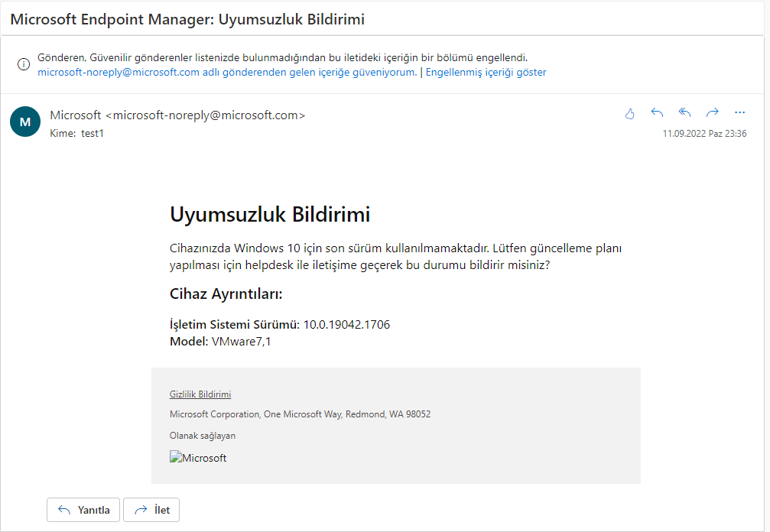Image resolution: width=770 pixels, height=532 pixels.
Task: Open the more actions ellipsis menu
Action: (739, 113)
